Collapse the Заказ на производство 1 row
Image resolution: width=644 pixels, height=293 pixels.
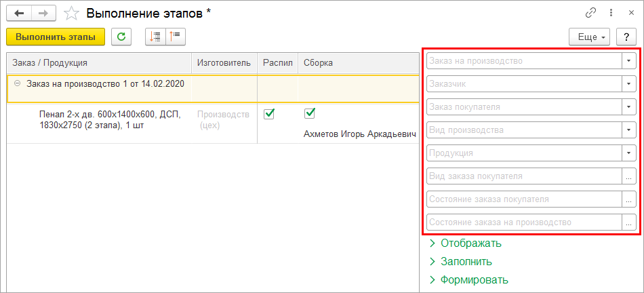[17, 84]
